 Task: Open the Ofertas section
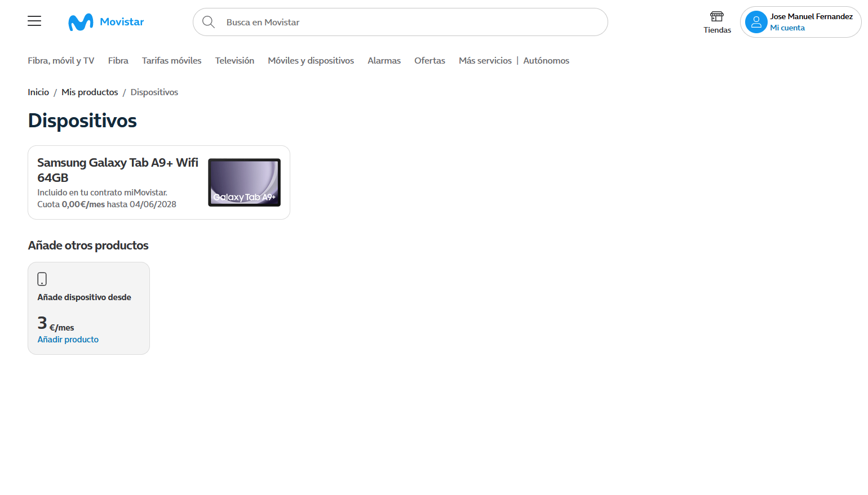tap(429, 60)
